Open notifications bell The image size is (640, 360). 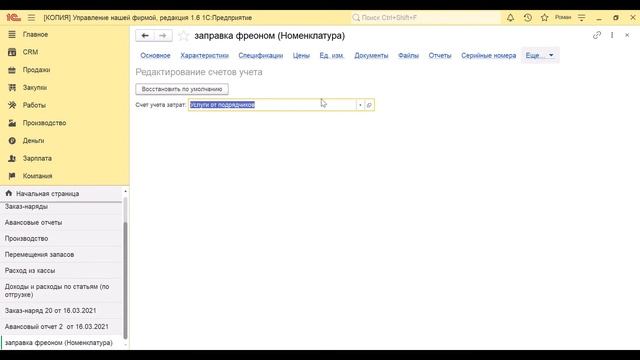click(x=510, y=18)
